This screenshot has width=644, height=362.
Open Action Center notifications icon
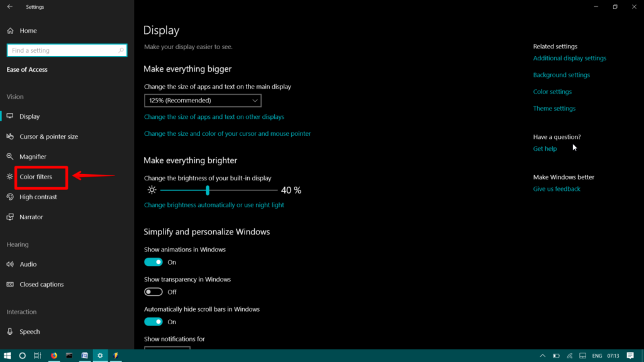630,356
